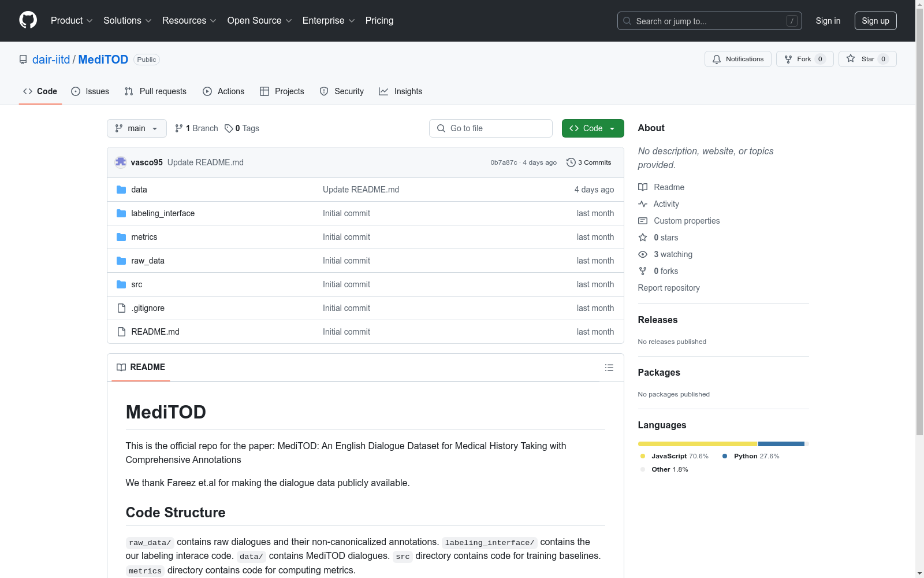This screenshot has width=924, height=578.
Task: Click the eye icon beside 3 watching
Action: point(643,254)
